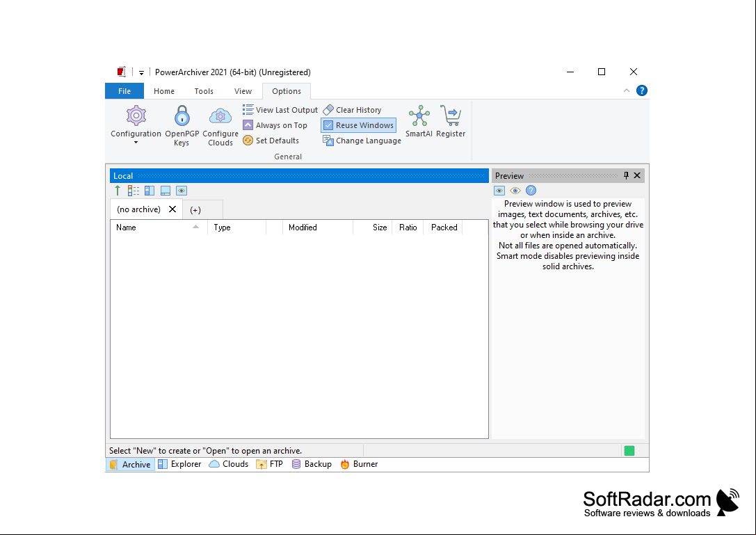Open the SmartAI feature
This screenshot has width=756, height=535.
click(x=419, y=122)
